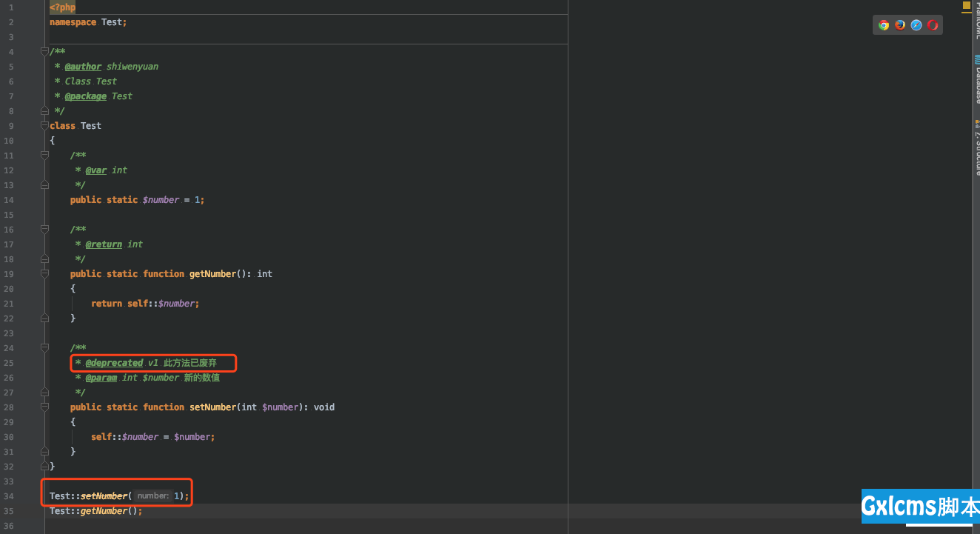Click line number 34 in the gutter
Screen dimensions: 980x534
[9, 496]
